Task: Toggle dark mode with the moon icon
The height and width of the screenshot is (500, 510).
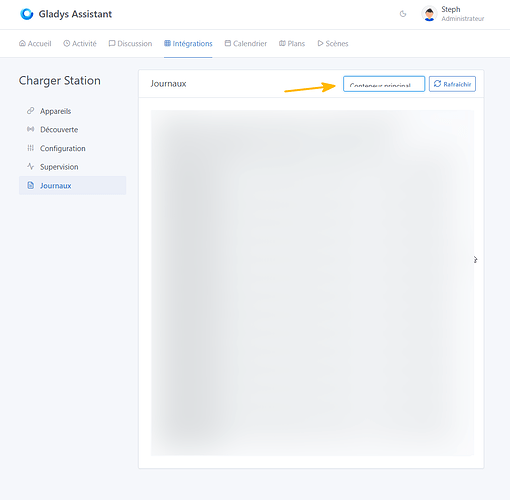Action: 403,14
